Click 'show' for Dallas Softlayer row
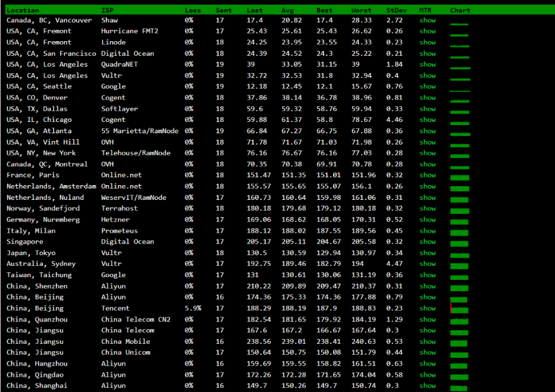Screen dimensions: 555x392 (427, 109)
